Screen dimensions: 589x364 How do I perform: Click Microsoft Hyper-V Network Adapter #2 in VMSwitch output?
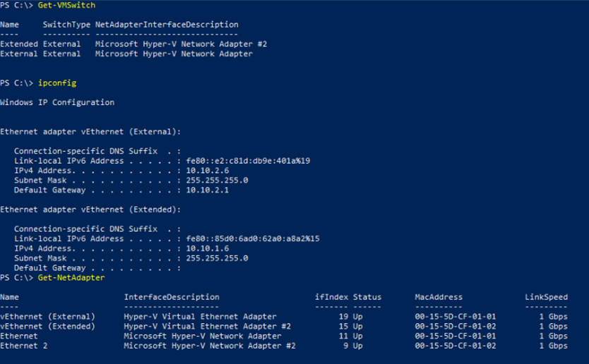(181, 44)
